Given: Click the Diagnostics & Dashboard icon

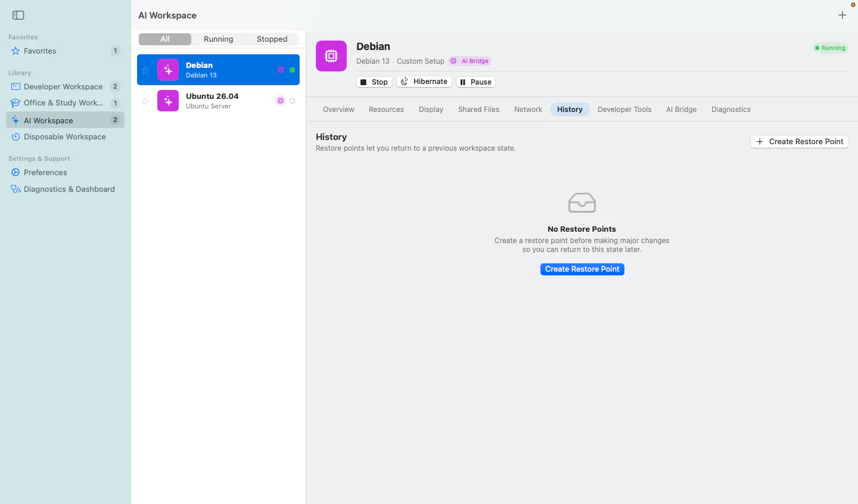Looking at the screenshot, I should [15, 189].
